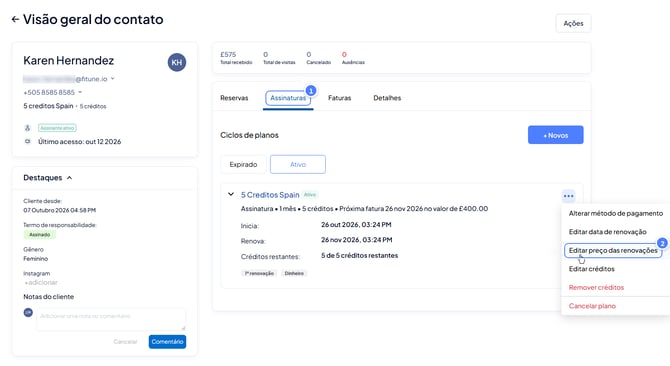Select Remover créditos option
The image size is (670, 366).
596,287
